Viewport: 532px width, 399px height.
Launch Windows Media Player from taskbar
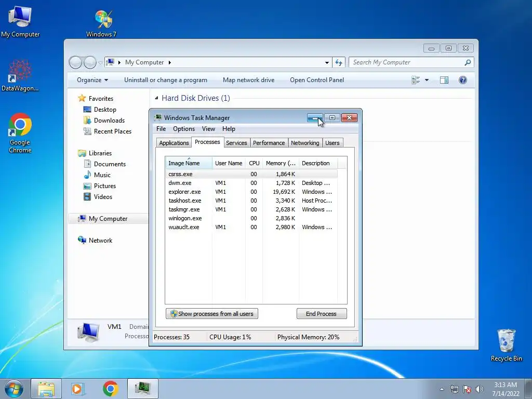pos(78,389)
